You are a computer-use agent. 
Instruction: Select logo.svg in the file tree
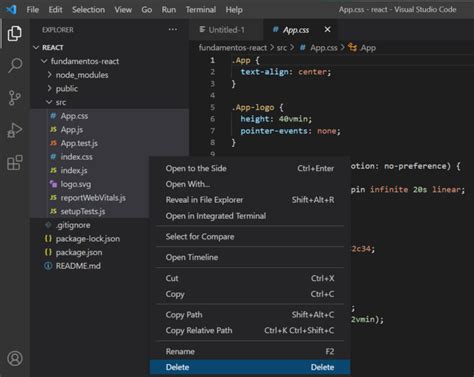tap(76, 184)
